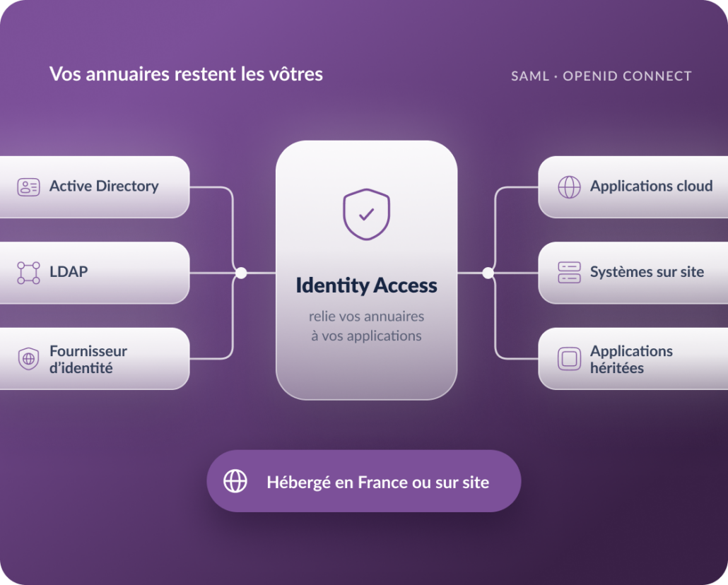Click the Fournisseur d'identité shield globe icon

pyautogui.click(x=28, y=359)
